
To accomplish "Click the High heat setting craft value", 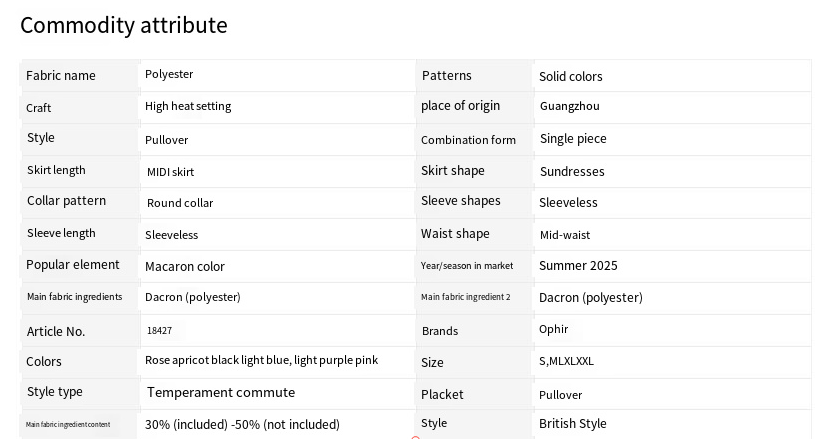I will (188, 106).
